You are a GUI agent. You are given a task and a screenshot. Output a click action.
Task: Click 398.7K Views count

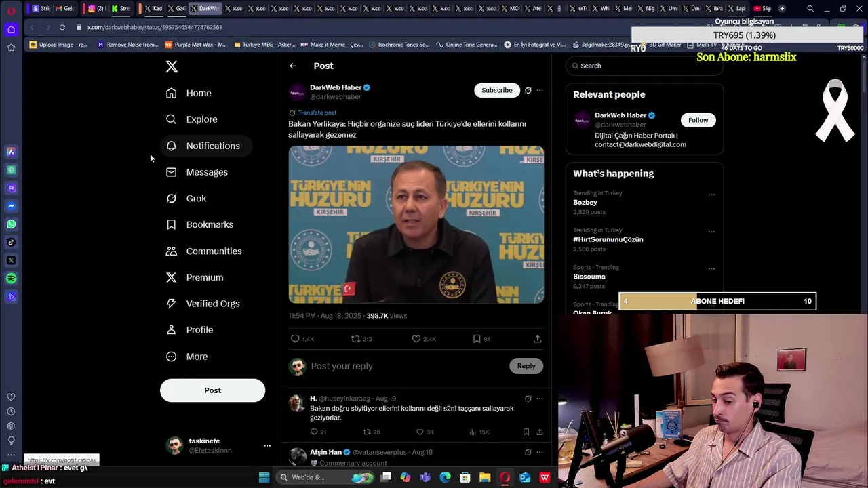click(387, 316)
